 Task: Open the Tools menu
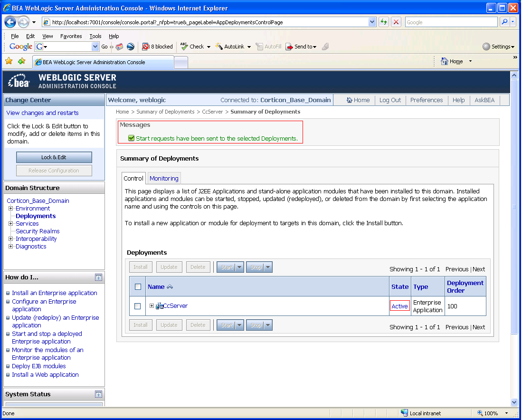click(x=95, y=36)
